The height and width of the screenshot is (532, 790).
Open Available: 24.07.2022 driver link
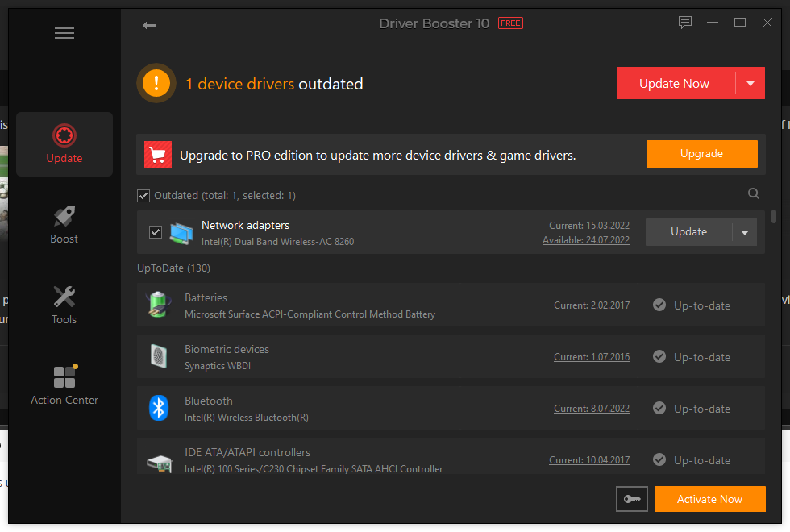coord(586,240)
